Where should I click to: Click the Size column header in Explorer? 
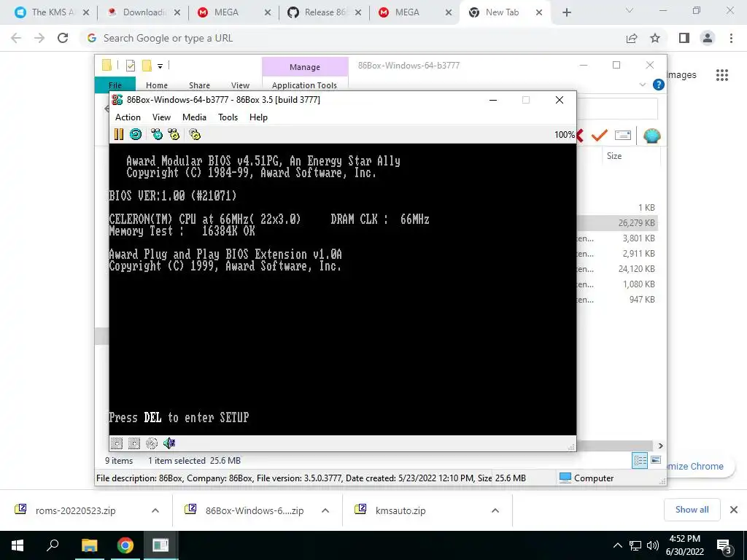[614, 156]
